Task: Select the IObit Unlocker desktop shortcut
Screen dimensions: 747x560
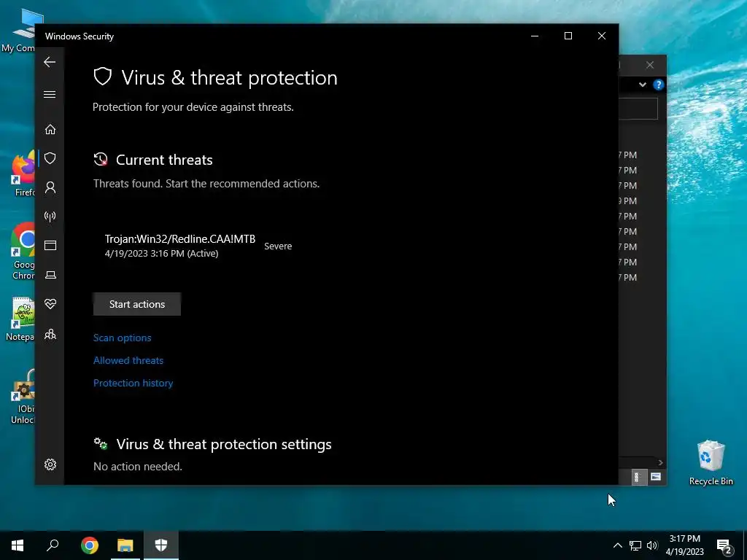Action: pyautogui.click(x=23, y=396)
